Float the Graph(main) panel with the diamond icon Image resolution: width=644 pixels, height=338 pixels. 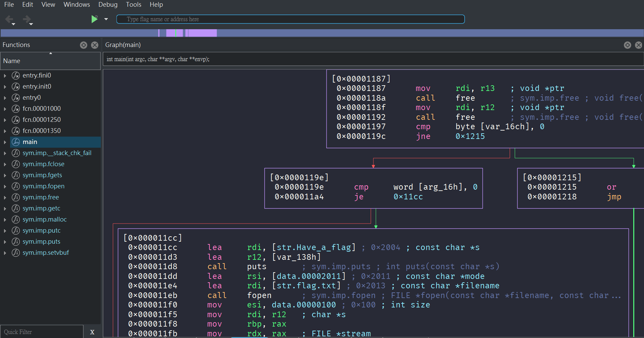(x=627, y=45)
